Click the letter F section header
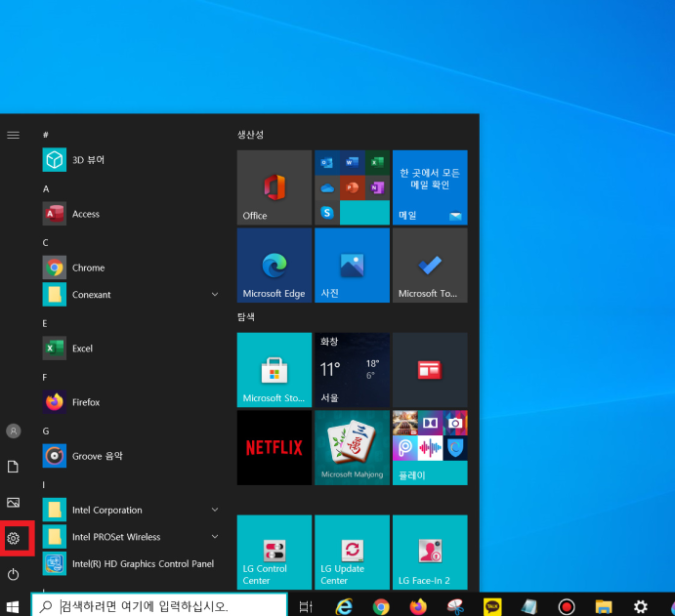This screenshot has height=616, width=675. click(45, 377)
